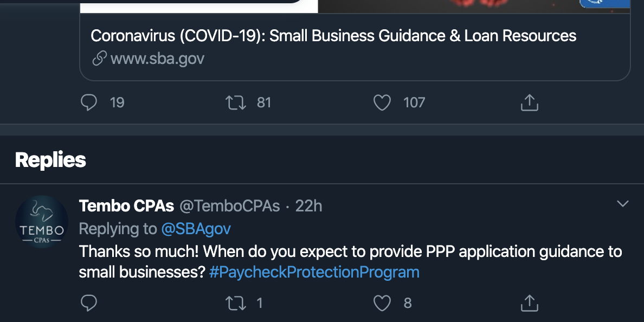Retweet the Tembo CPAs reply

tap(235, 303)
